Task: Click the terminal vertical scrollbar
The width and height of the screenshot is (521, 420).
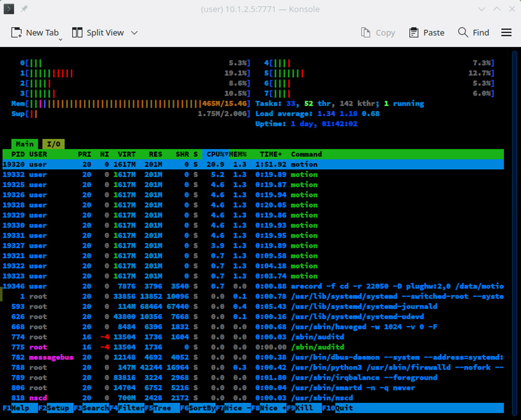Action: (x=514, y=233)
